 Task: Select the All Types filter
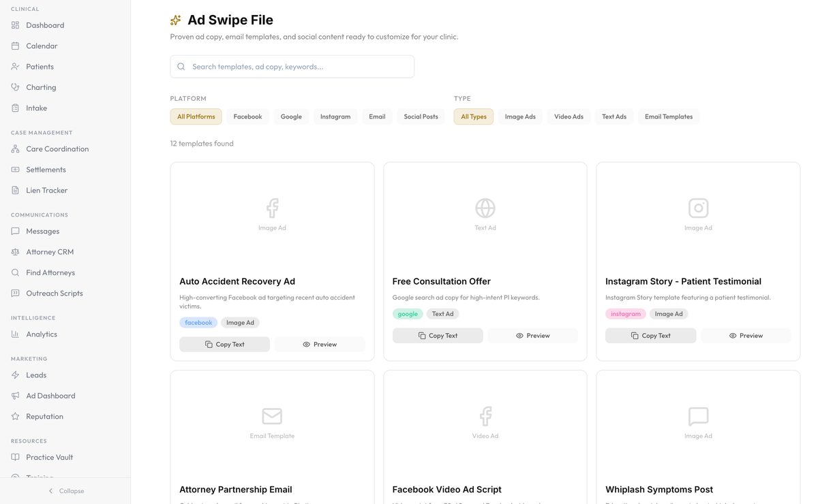coord(474,116)
